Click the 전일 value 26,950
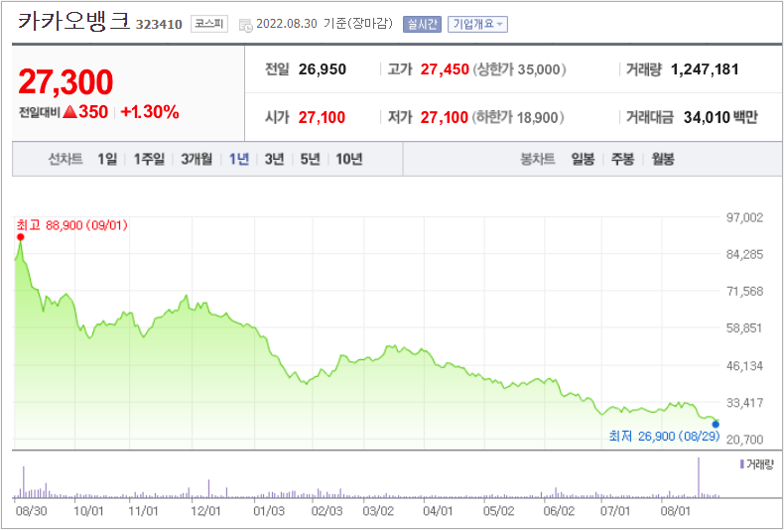Viewport: 784px width, 530px height. click(x=322, y=69)
